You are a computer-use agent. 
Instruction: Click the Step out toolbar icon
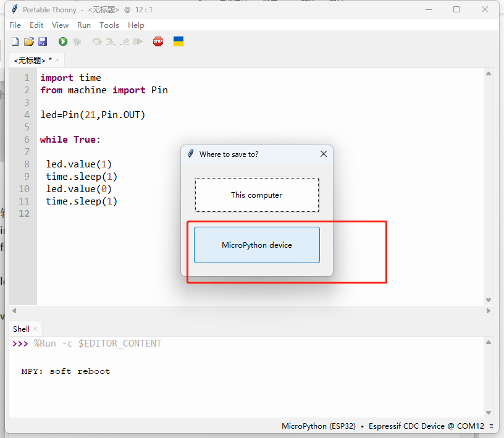pos(124,42)
